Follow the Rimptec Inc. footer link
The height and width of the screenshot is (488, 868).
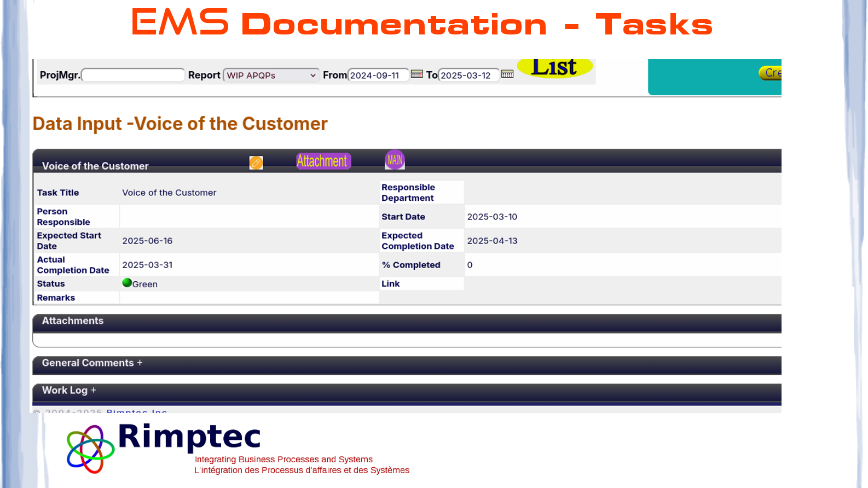click(137, 411)
